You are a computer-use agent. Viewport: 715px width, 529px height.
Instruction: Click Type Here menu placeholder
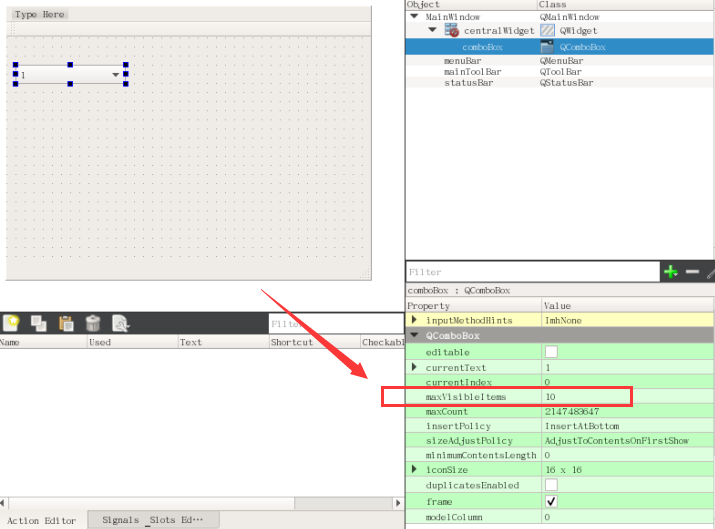pos(40,15)
